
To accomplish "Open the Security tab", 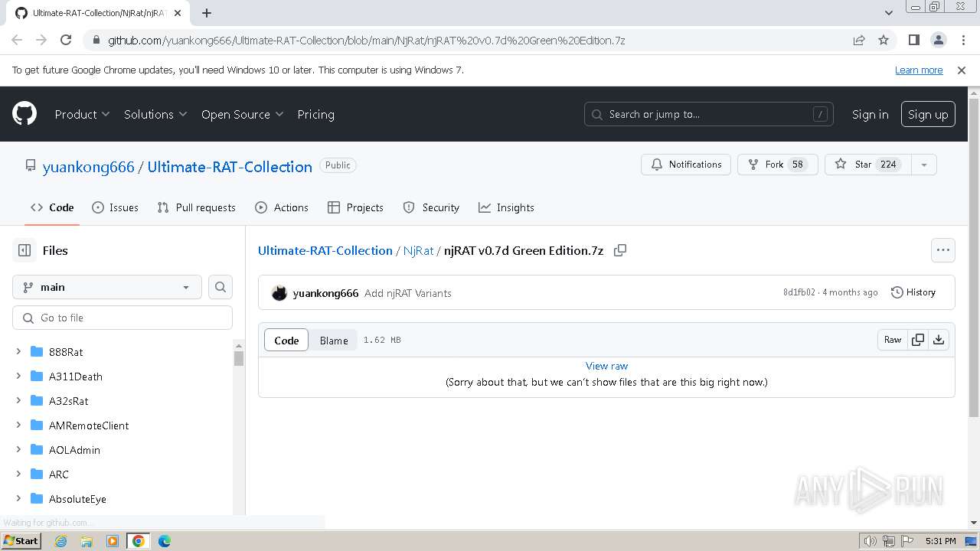I will pyautogui.click(x=431, y=207).
